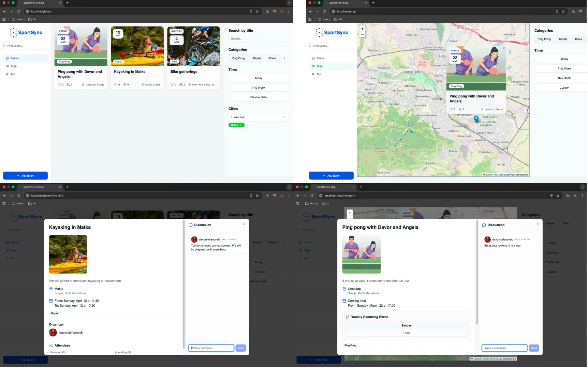Viewport: 588px width, 368px height.
Task: Select This Week time filter, plain Home window
Action: click(x=259, y=88)
